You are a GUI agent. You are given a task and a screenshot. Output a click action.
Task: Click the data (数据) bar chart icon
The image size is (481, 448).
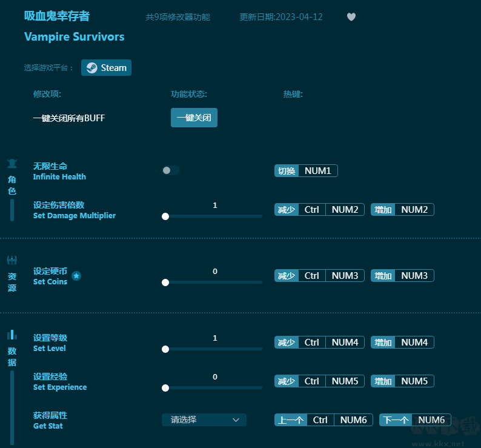pyautogui.click(x=12, y=335)
